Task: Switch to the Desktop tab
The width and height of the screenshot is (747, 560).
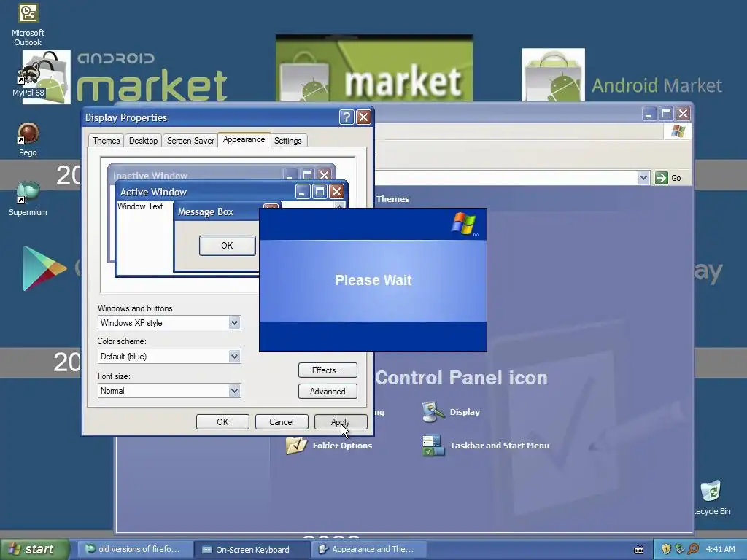Action: click(x=144, y=141)
